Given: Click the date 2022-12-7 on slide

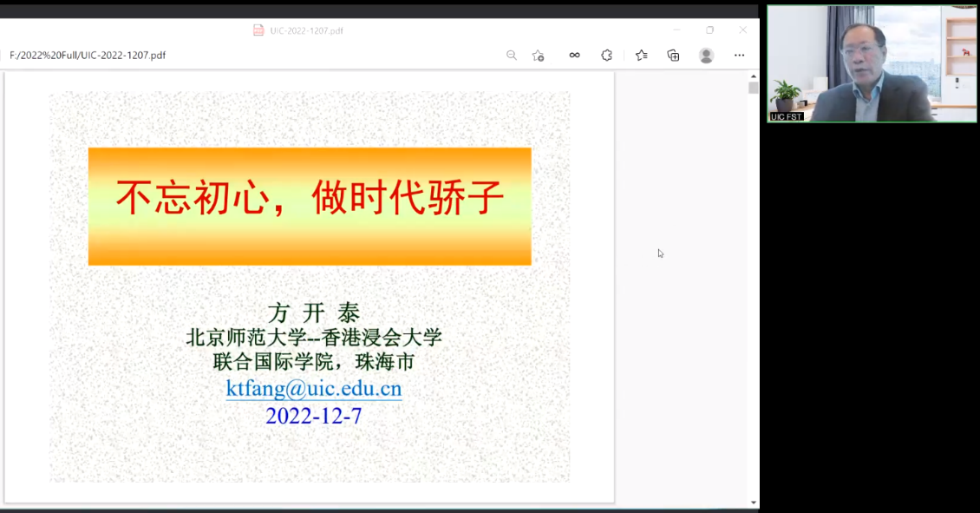Looking at the screenshot, I should tap(313, 416).
